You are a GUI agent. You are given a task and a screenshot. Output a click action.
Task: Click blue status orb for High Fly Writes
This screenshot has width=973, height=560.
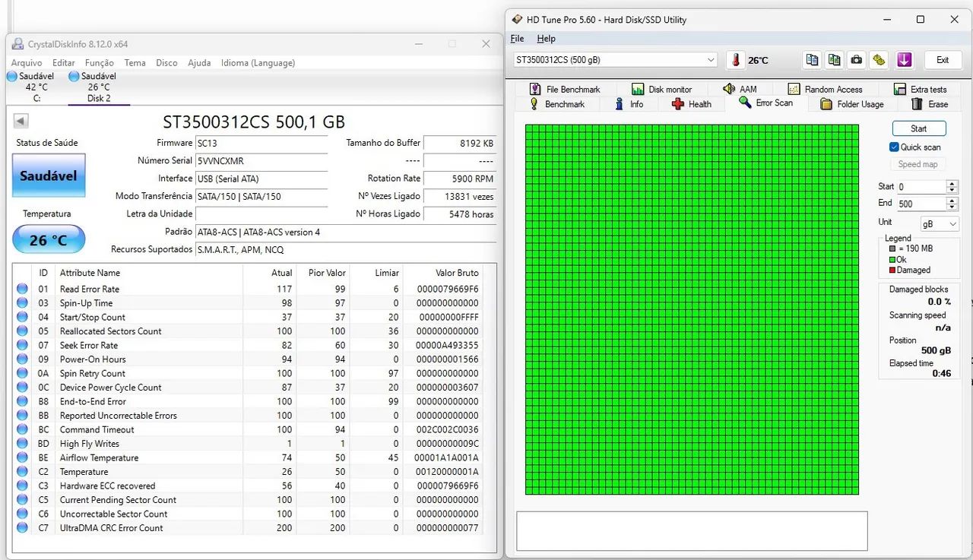pos(22,444)
